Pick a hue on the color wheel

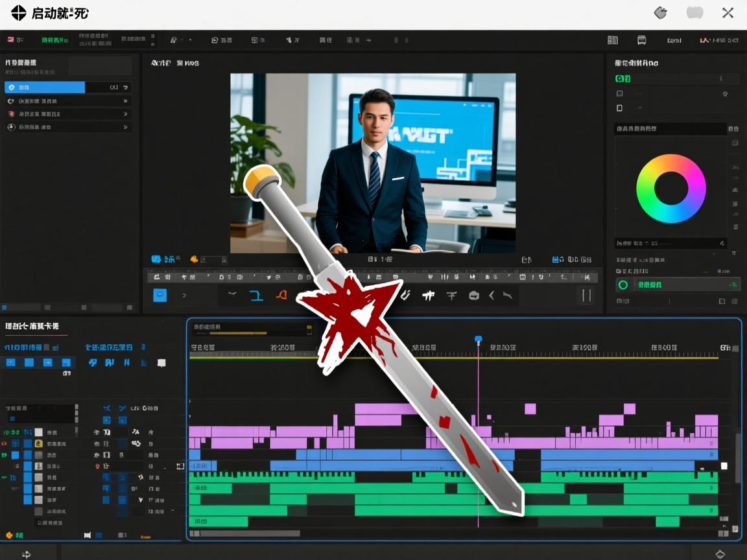tap(694, 189)
